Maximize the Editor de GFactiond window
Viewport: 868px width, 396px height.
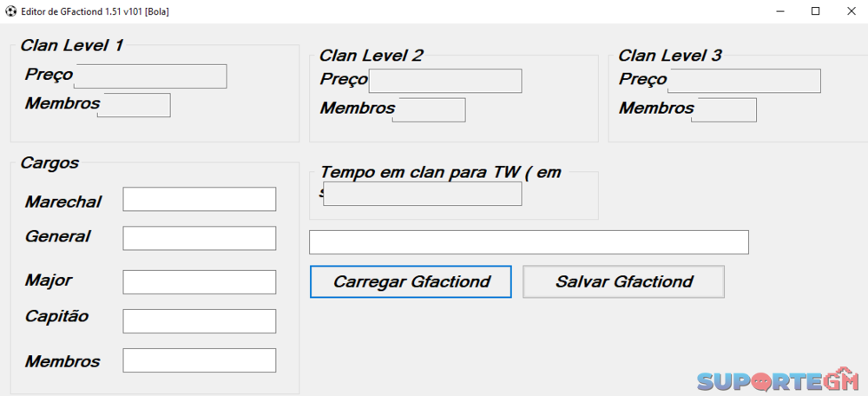(x=815, y=10)
